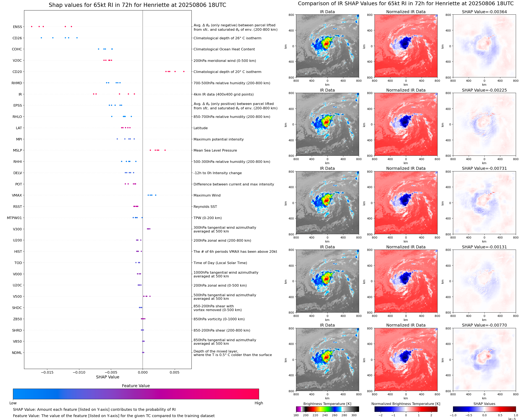Select the SHAP Value=-0.00770 map
Image resolution: width=521 pixels, height=420 pixels.
tap(484, 360)
